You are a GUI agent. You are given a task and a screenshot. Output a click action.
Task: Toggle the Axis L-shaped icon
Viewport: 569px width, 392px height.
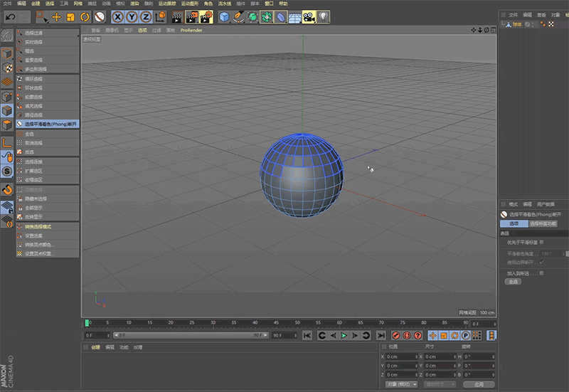[x=7, y=143]
